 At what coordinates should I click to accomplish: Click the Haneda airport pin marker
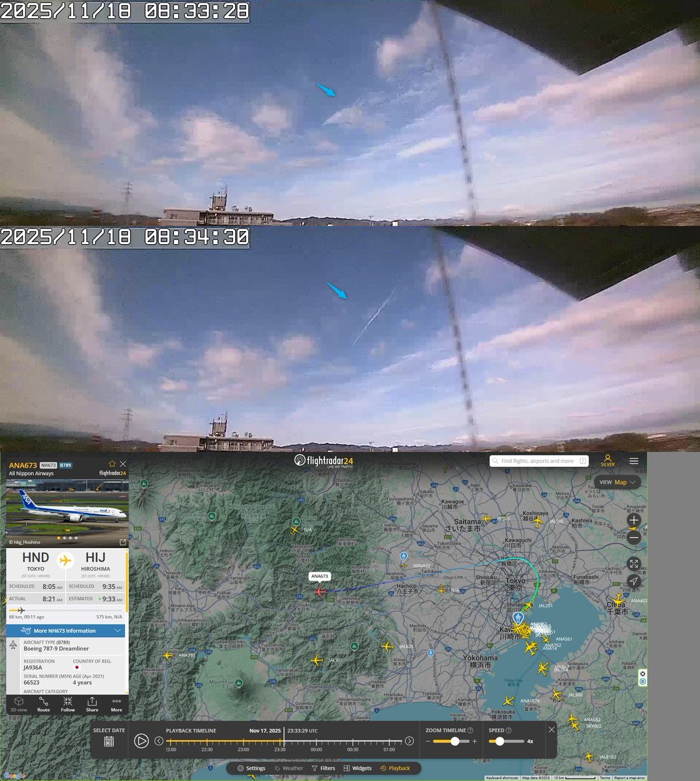click(x=518, y=617)
